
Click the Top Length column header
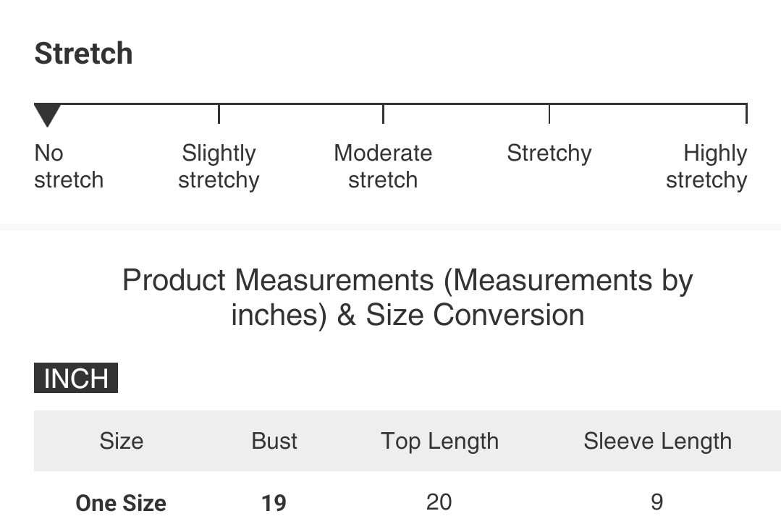point(439,441)
